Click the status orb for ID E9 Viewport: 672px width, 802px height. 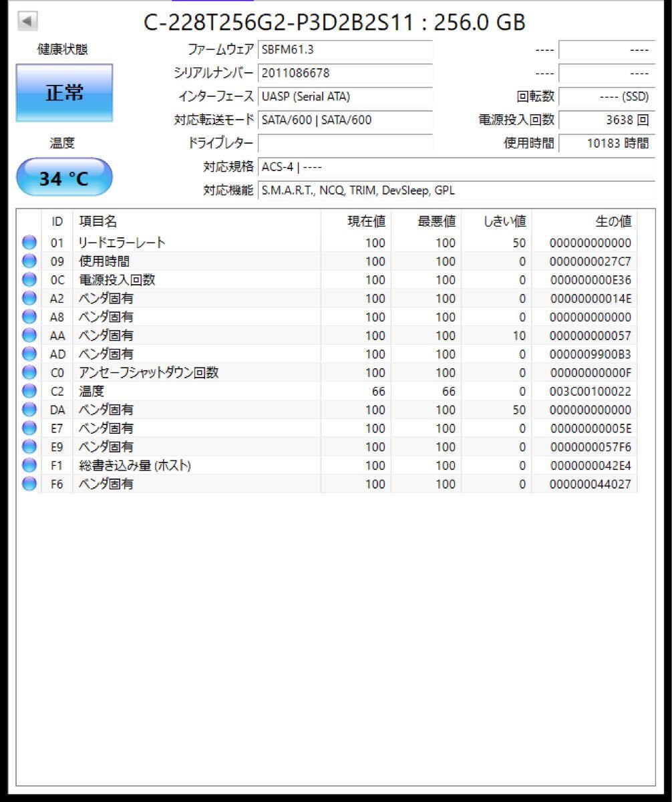29,446
